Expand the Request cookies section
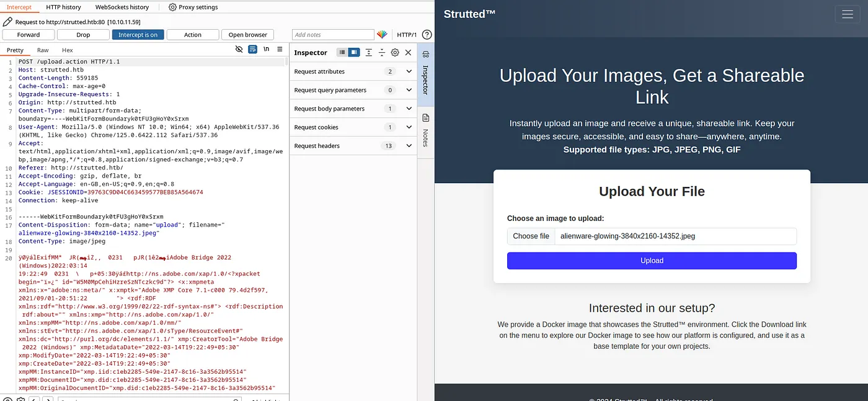868x401 pixels. click(x=409, y=127)
